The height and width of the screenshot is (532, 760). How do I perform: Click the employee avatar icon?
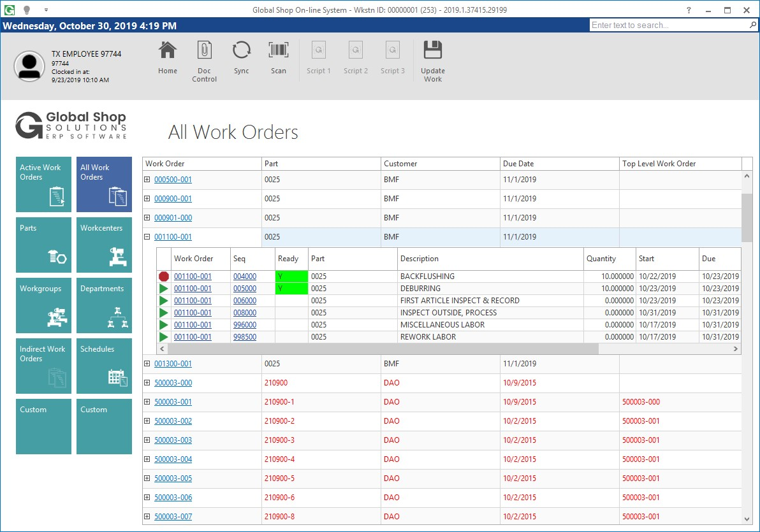(x=29, y=66)
